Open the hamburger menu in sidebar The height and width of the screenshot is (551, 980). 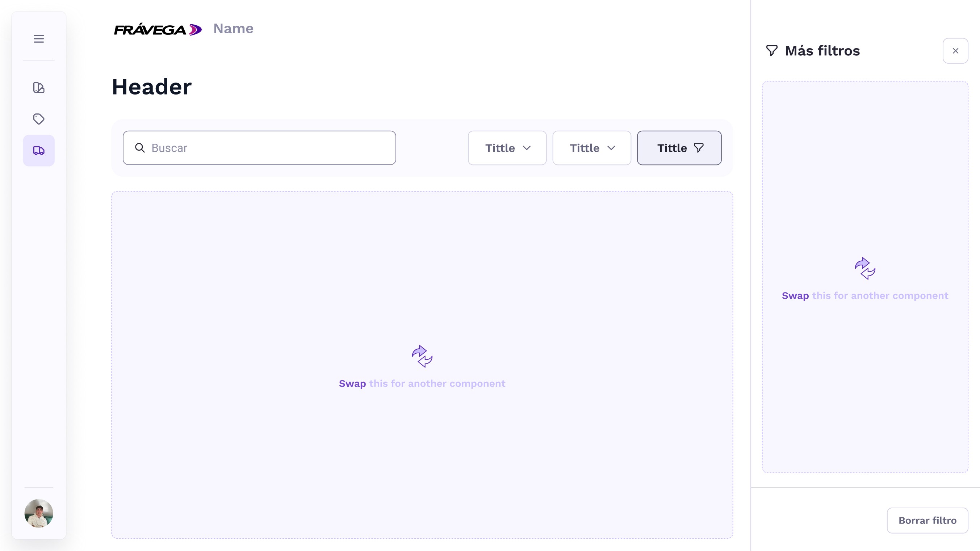pyautogui.click(x=39, y=38)
